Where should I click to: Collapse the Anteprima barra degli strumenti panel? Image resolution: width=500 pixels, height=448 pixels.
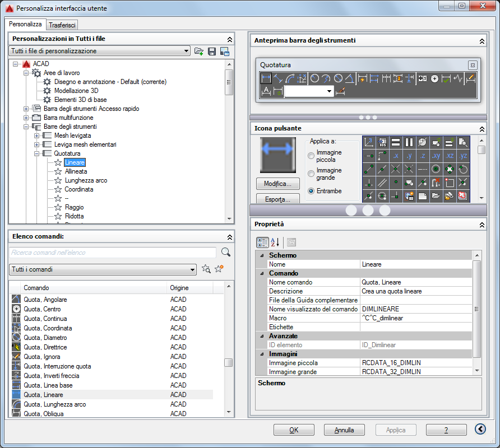tap(482, 41)
